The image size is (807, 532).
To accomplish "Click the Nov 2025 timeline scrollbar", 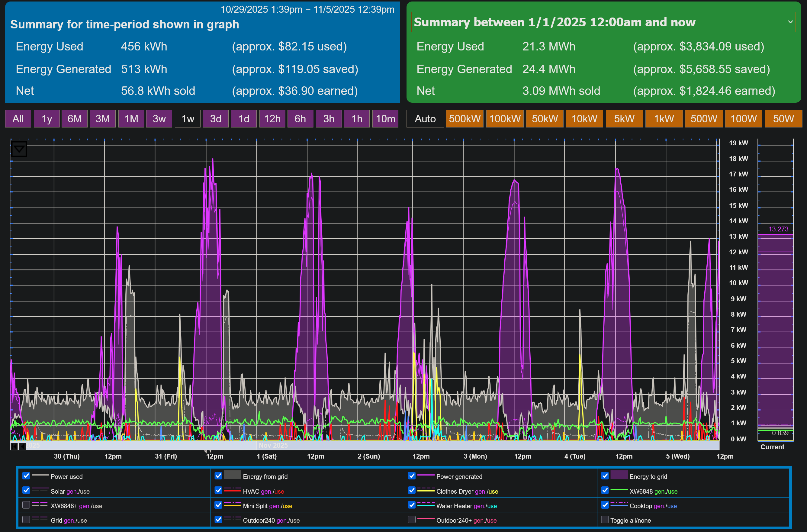I will pyautogui.click(x=274, y=445).
